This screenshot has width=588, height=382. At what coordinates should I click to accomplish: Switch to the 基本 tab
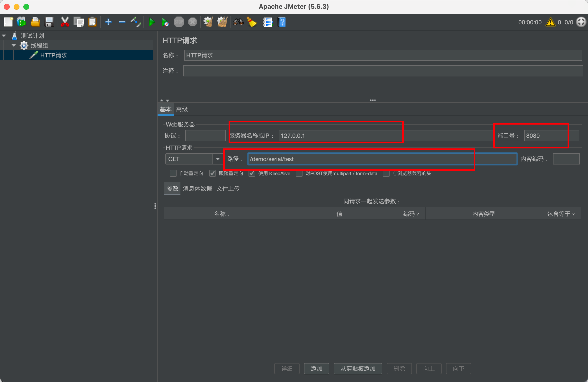(166, 109)
